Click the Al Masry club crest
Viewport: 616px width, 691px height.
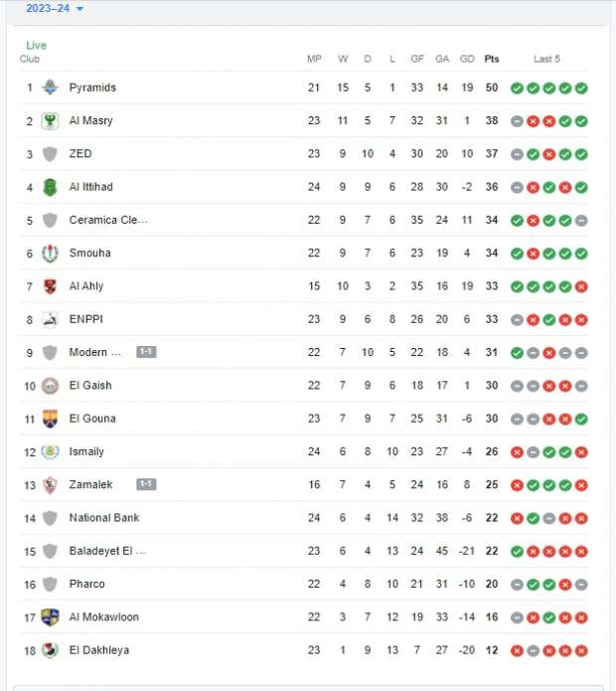(x=50, y=120)
